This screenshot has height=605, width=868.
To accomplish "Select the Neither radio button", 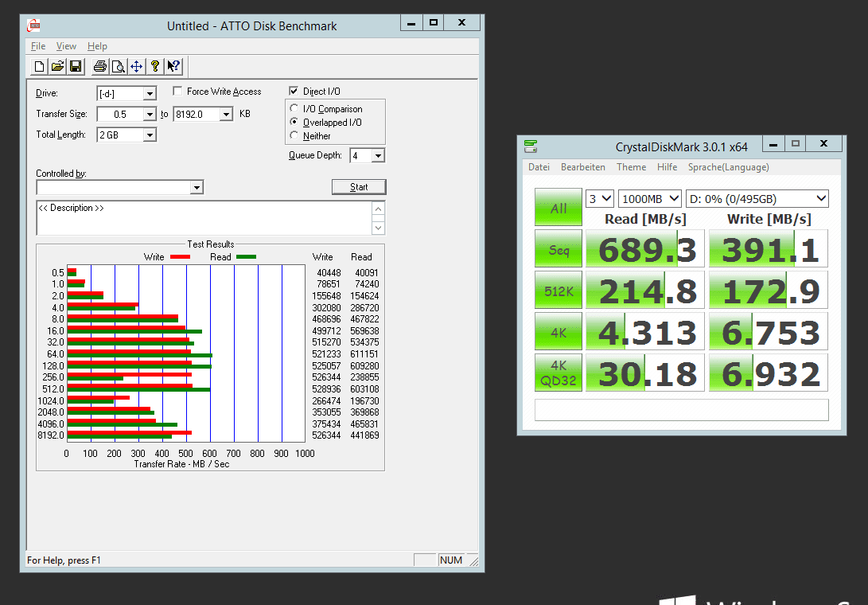I will (294, 136).
